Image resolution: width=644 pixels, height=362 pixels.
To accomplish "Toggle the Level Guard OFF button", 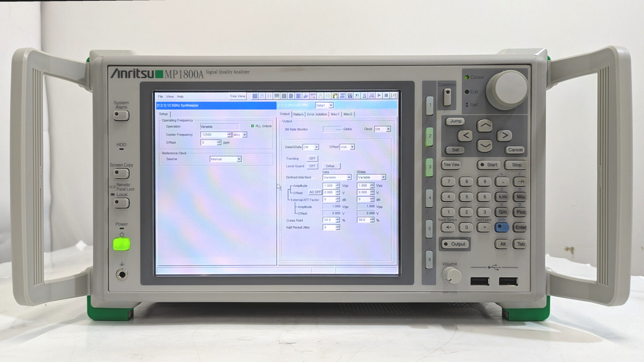I will coord(312,166).
